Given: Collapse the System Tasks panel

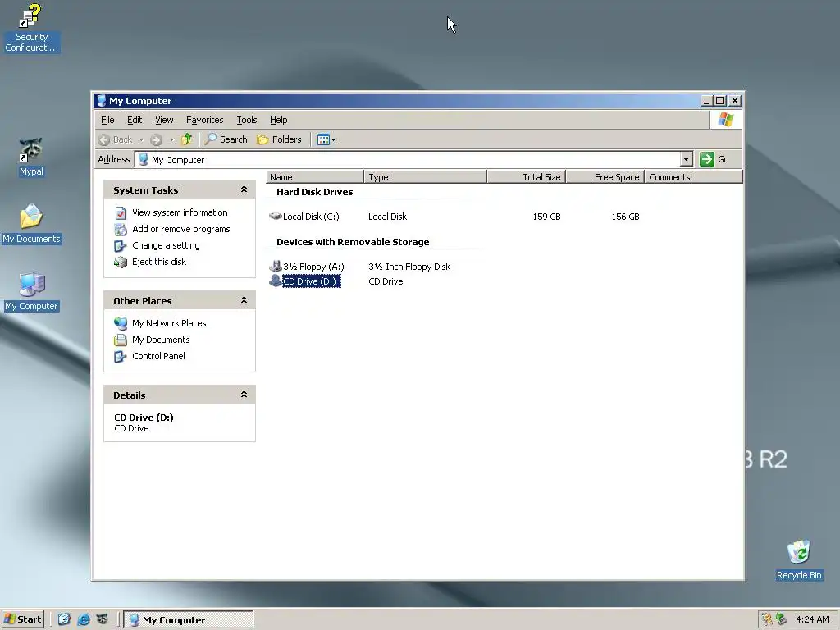Looking at the screenshot, I should 244,189.
